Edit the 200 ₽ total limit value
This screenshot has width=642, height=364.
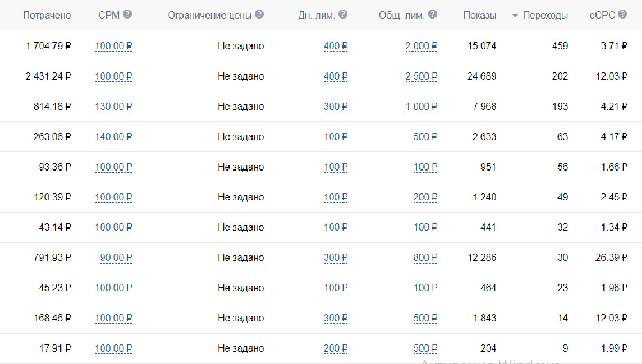coord(425,197)
